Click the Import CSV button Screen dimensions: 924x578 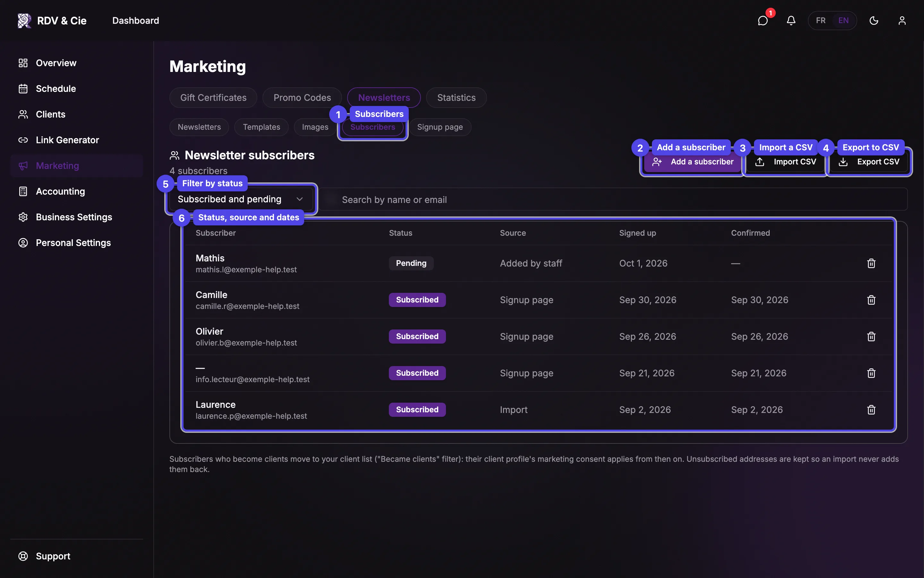coord(786,162)
